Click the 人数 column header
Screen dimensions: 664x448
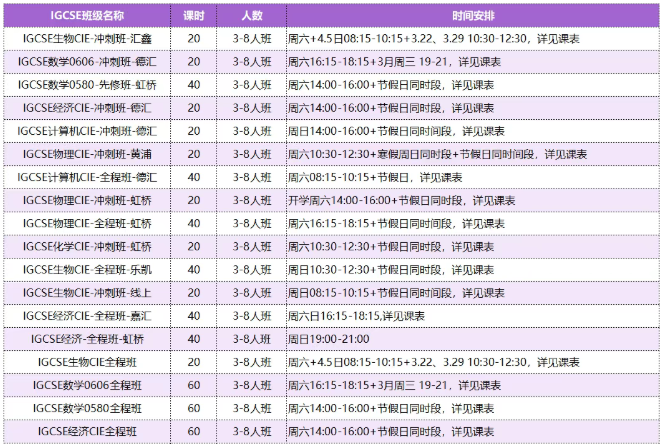(252, 16)
